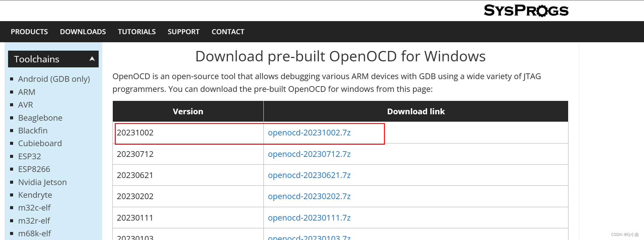644x240 pixels.
Task: Open the ESP32 toolchain link
Action: 30,156
